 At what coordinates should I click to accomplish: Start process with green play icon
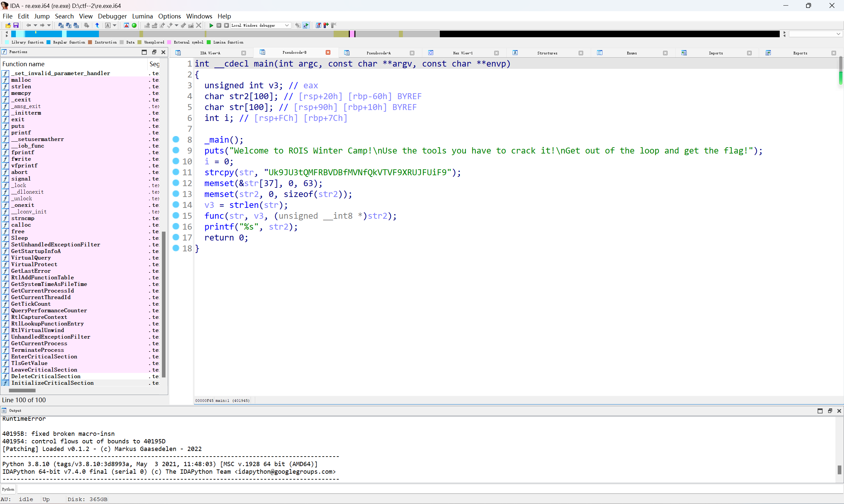[211, 25]
